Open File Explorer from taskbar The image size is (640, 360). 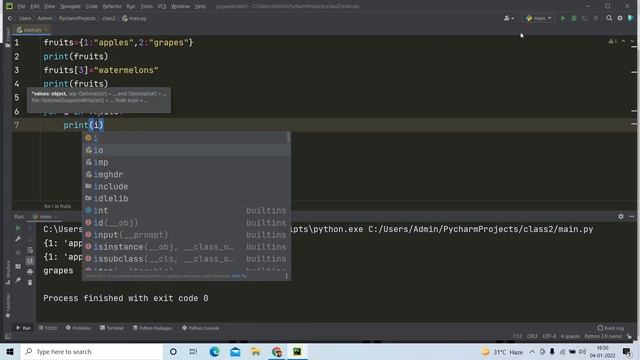(256, 351)
